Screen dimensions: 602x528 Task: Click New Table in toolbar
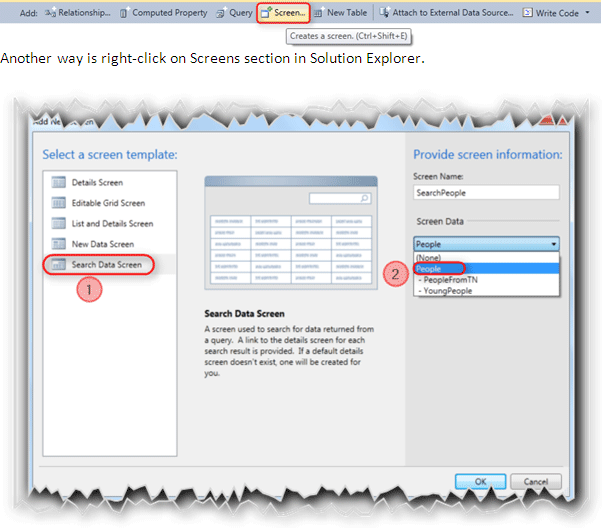[341, 13]
